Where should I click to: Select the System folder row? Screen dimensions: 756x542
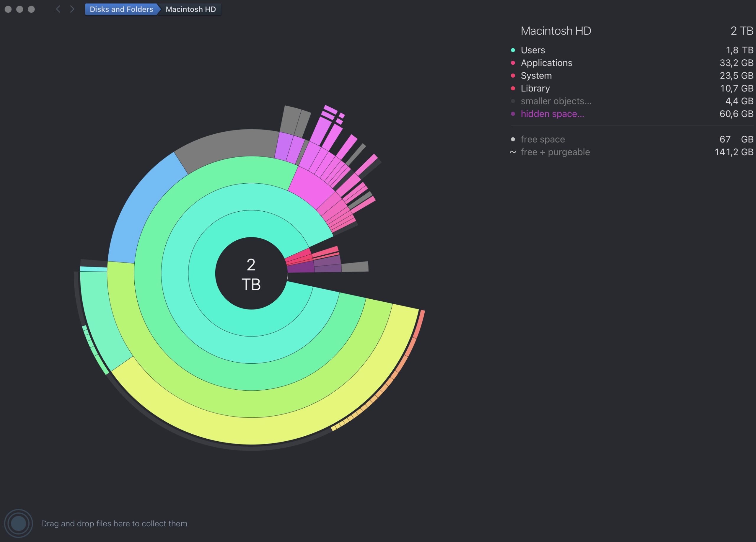[x=536, y=76]
